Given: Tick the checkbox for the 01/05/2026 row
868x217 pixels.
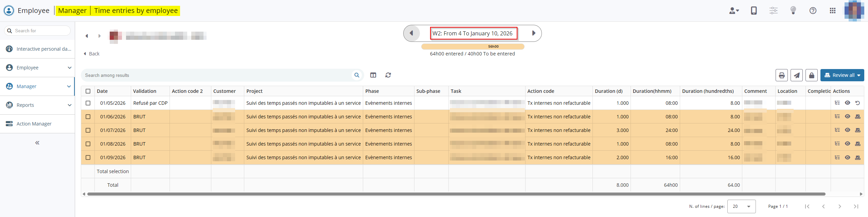Looking at the screenshot, I should point(88,103).
